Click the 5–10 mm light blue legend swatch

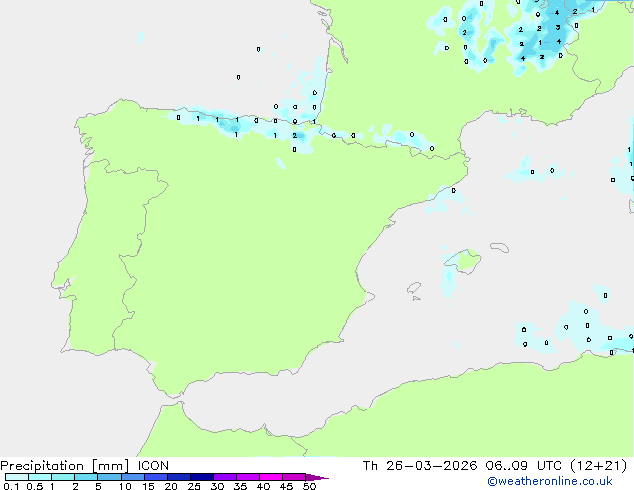coord(109,477)
